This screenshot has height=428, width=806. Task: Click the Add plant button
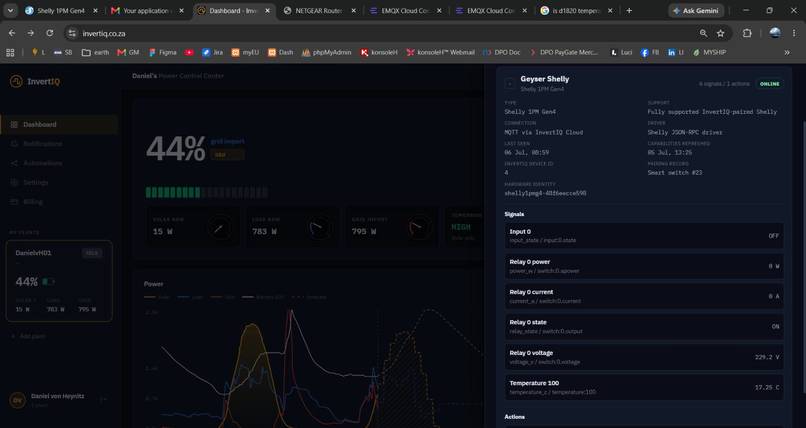[x=28, y=336]
